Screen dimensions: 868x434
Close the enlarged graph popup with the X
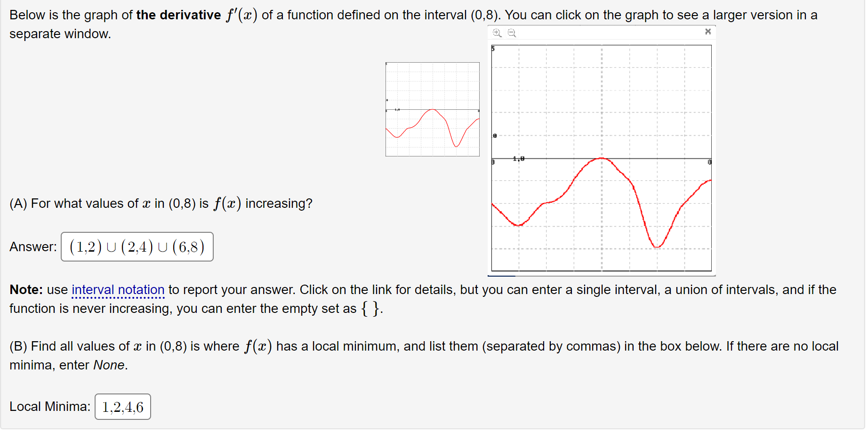(708, 32)
